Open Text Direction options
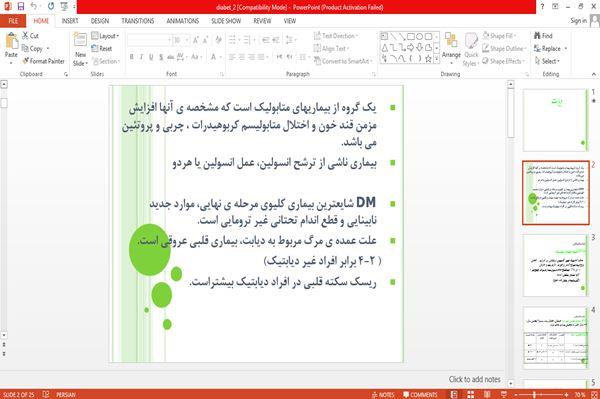600x399 pixels. [336, 36]
